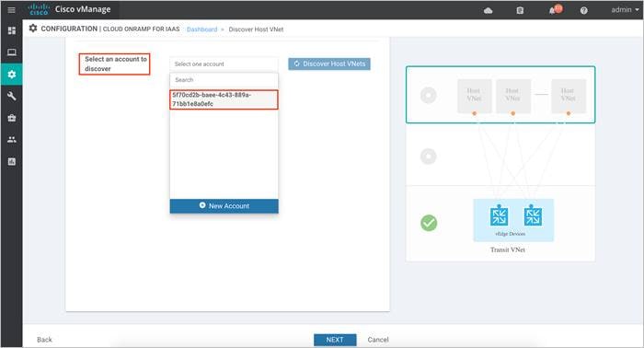Click the grey step circle beside Host VNets
Screen dimensions: 644x348
click(x=429, y=96)
